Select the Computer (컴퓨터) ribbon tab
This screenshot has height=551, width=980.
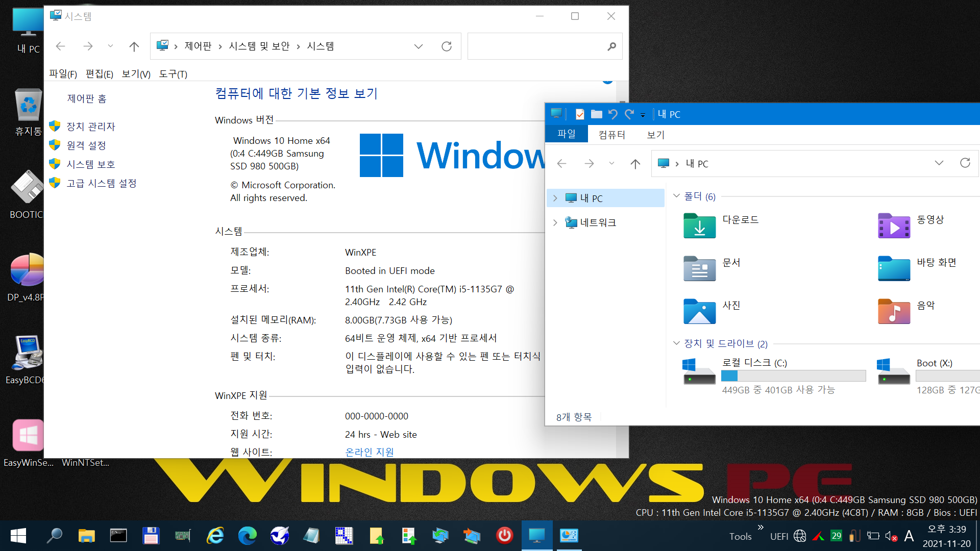[x=611, y=135]
